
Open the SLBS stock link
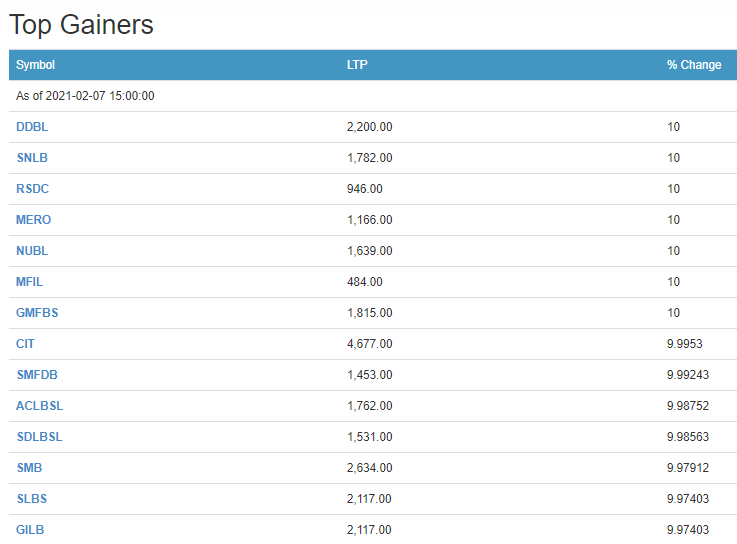(x=31, y=499)
